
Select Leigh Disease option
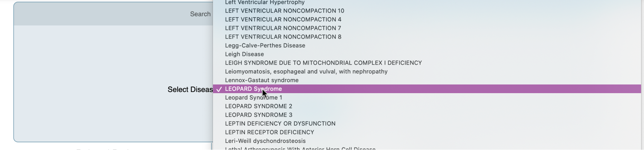coord(427,54)
